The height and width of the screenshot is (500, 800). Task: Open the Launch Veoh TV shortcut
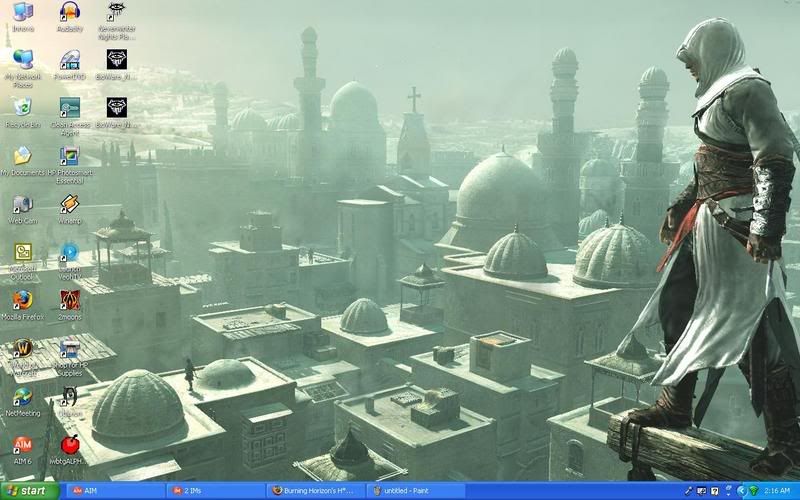click(x=69, y=261)
